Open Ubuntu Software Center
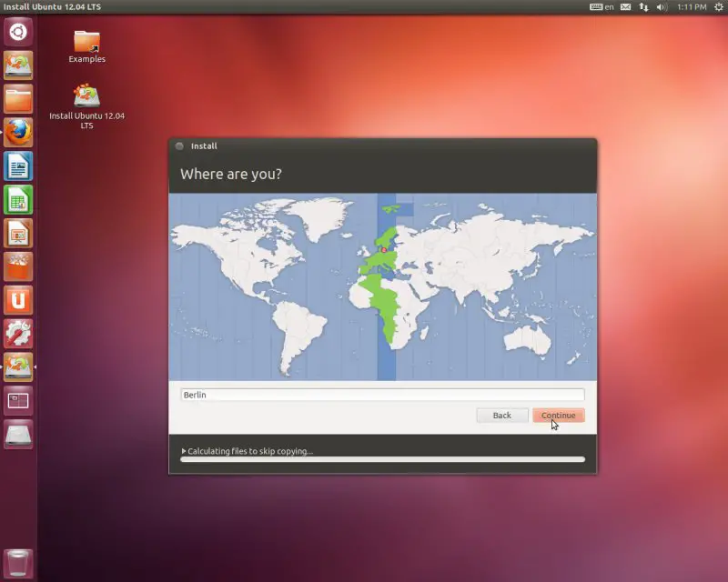 (x=18, y=266)
